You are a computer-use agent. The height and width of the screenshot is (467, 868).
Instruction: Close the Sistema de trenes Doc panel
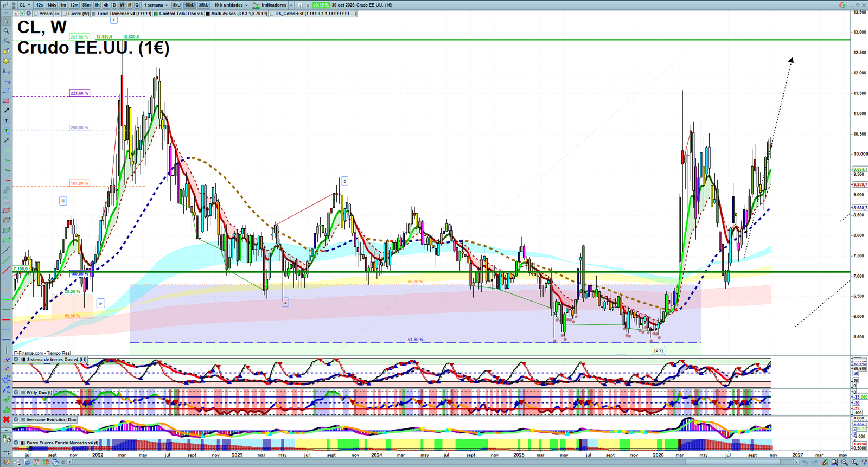(x=16, y=360)
